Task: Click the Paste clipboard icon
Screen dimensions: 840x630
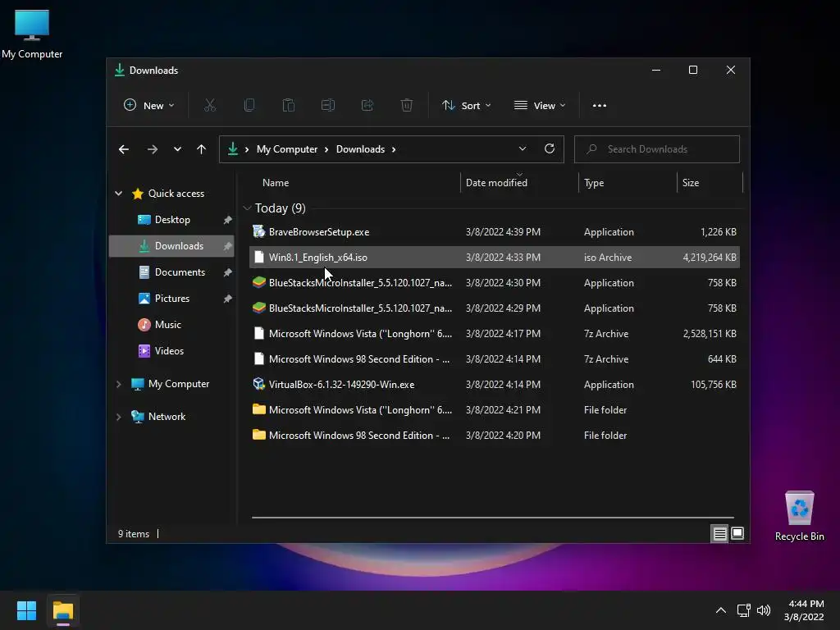Action: click(x=288, y=106)
